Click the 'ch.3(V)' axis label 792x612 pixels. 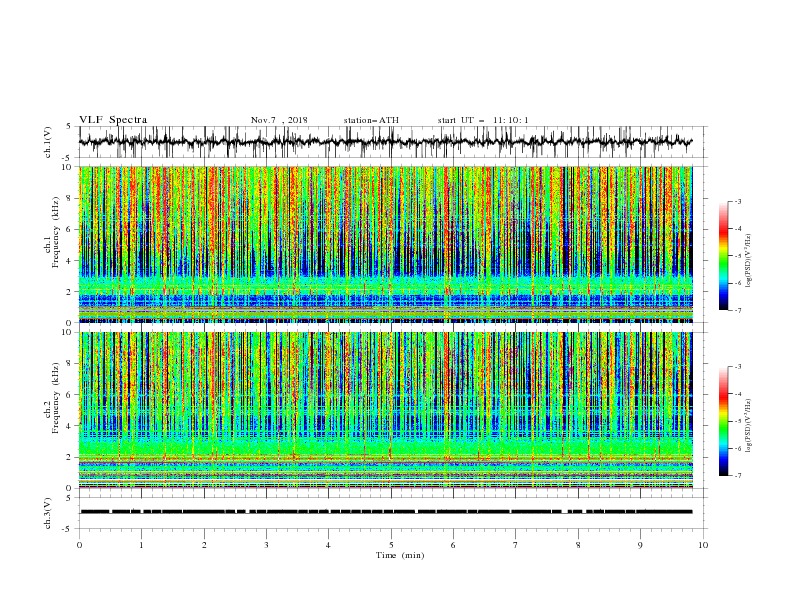click(x=48, y=513)
